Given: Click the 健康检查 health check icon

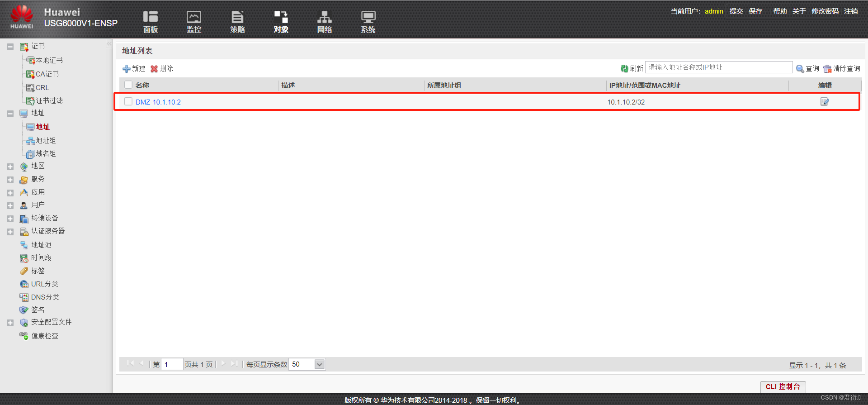Looking at the screenshot, I should coord(24,336).
